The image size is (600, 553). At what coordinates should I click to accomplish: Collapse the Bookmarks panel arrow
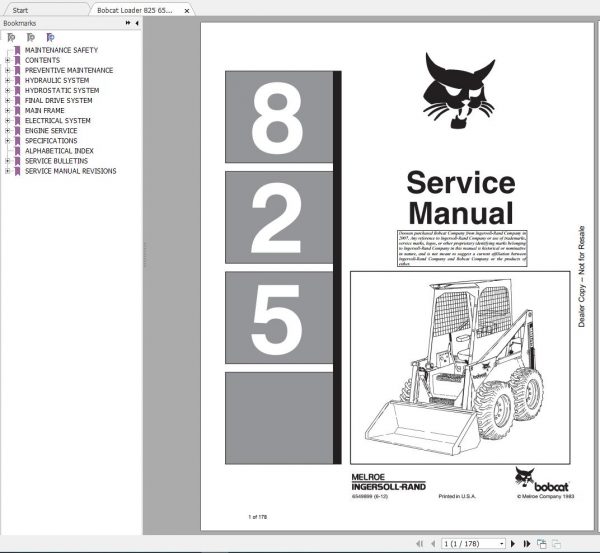(x=137, y=23)
